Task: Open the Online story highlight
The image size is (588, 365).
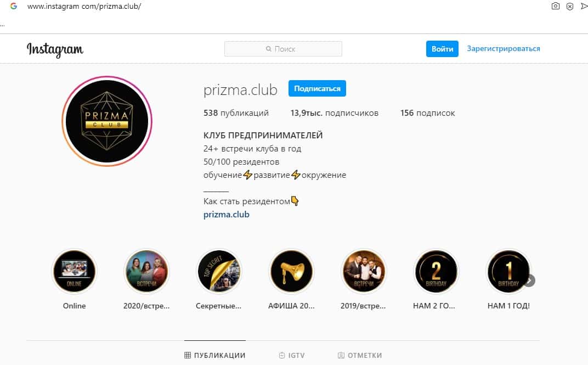Action: 74,271
